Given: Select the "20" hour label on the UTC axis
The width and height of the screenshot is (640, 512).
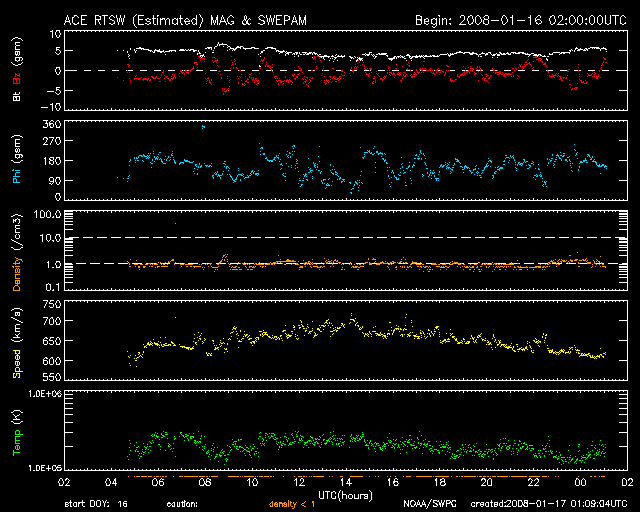Looking at the screenshot, I should pos(487,482).
